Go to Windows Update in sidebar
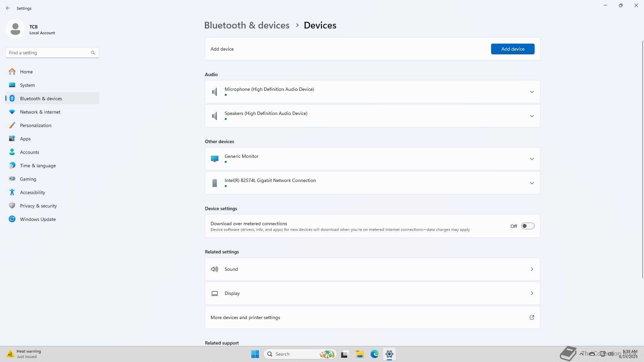Viewport: 644px width, 362px height. [x=38, y=219]
